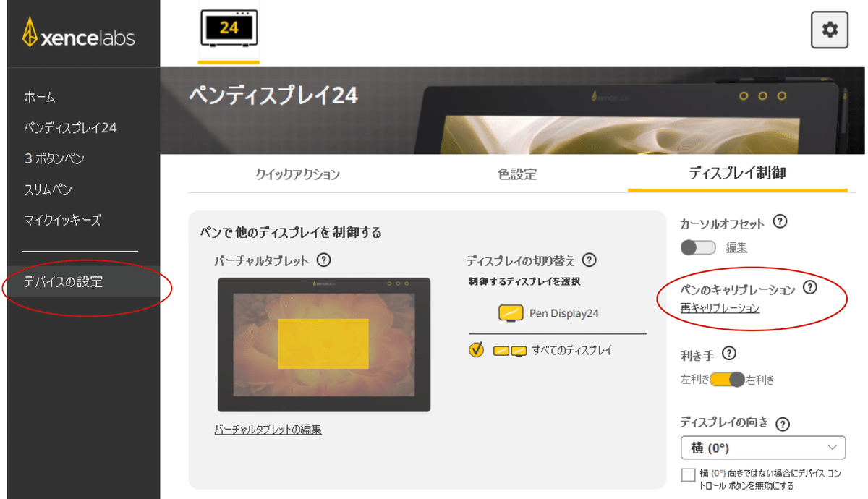Switch to the 色設定 tab
Viewport: 868px width, 499px height.
click(517, 174)
